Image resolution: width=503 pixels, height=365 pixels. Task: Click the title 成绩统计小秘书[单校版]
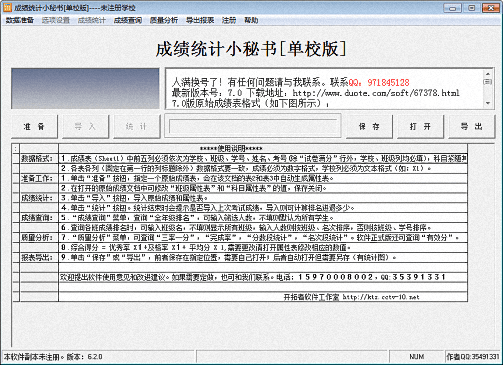tap(251, 49)
